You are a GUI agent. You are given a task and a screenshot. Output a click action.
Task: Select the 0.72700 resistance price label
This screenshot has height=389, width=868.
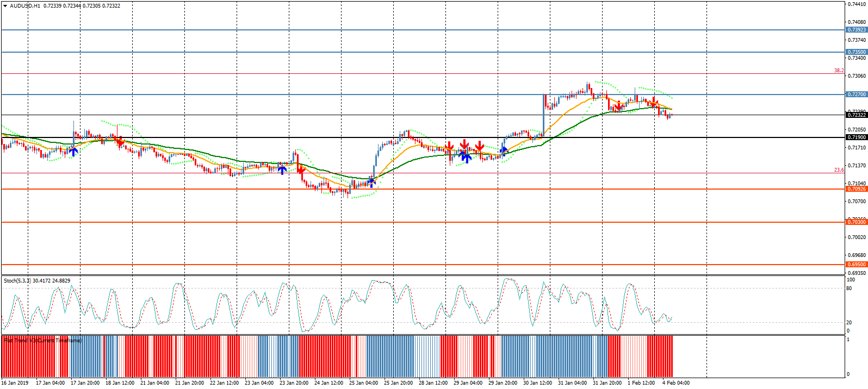[856, 95]
